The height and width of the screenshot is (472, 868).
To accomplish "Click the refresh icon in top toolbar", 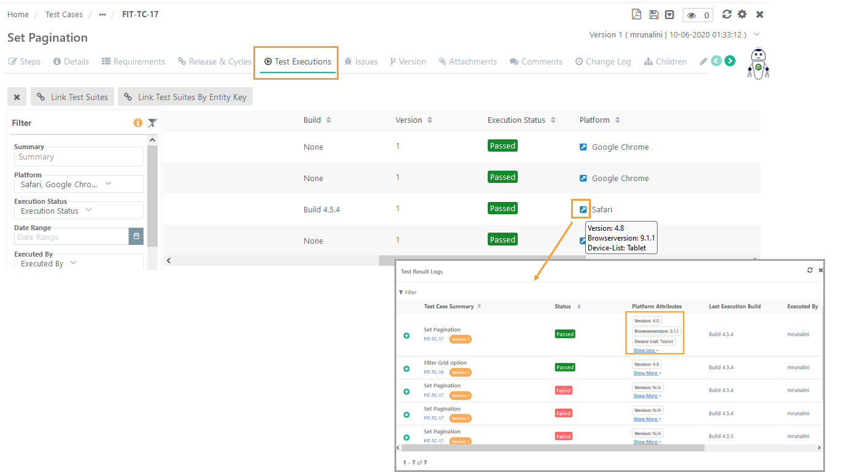I will 727,14.
